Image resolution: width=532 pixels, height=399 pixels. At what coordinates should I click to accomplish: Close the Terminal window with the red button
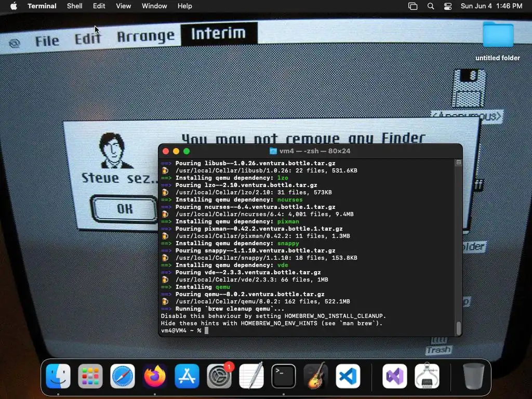click(x=166, y=151)
